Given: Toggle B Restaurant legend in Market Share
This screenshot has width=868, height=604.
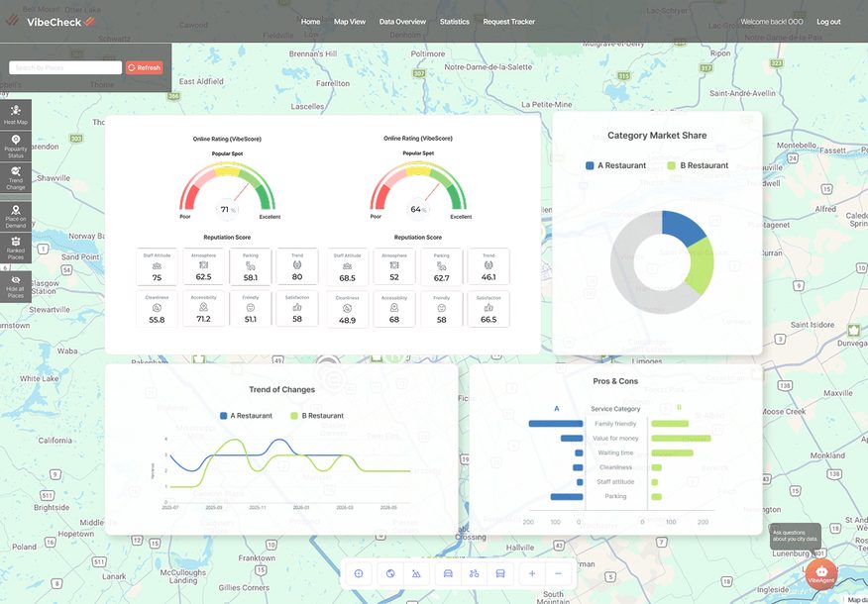Looking at the screenshot, I should point(698,165).
